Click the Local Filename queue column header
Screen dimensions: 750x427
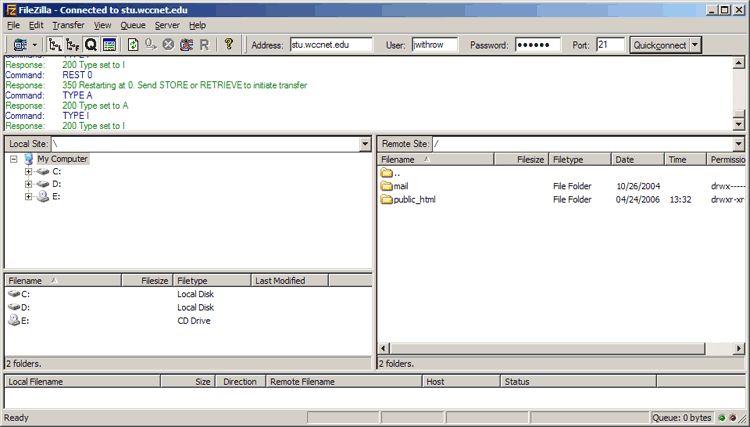82,382
